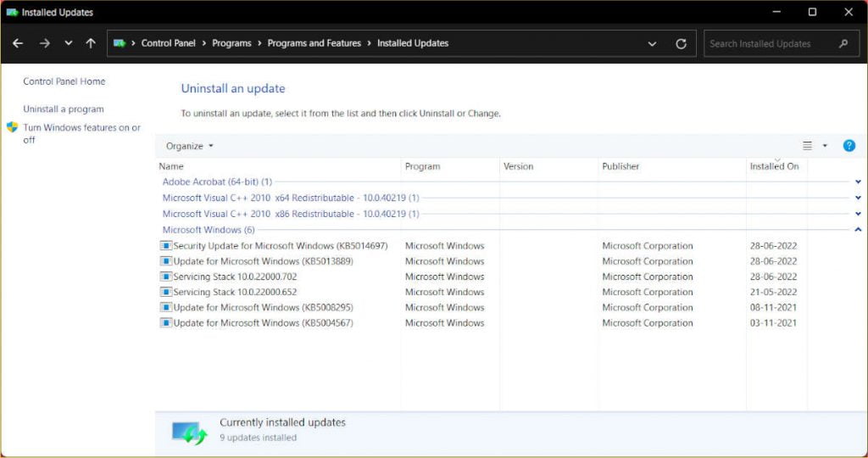Click the 21-05-2022 installed date

pyautogui.click(x=773, y=292)
